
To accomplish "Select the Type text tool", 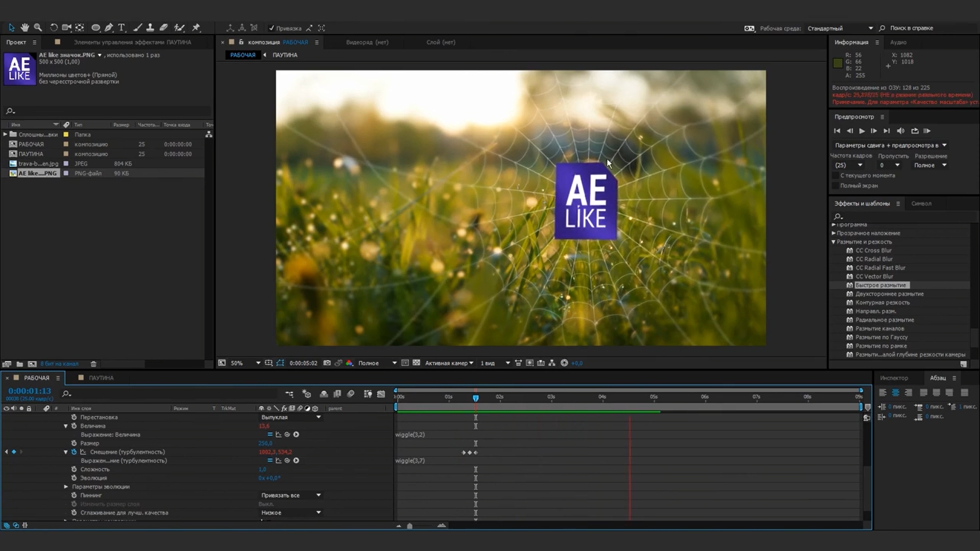I will 121,28.
